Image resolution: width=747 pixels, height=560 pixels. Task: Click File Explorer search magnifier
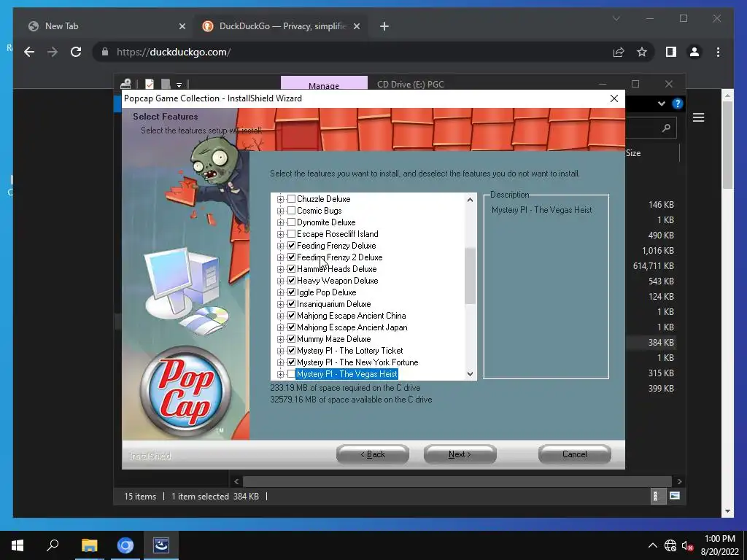pos(666,128)
